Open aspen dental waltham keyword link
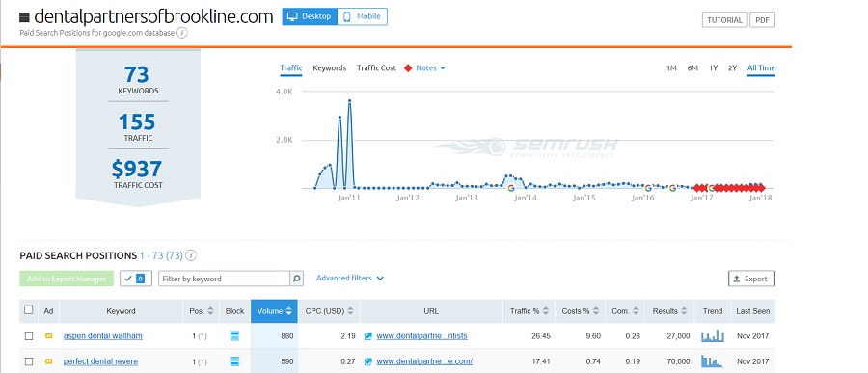The height and width of the screenshot is (373, 868). 103,336
